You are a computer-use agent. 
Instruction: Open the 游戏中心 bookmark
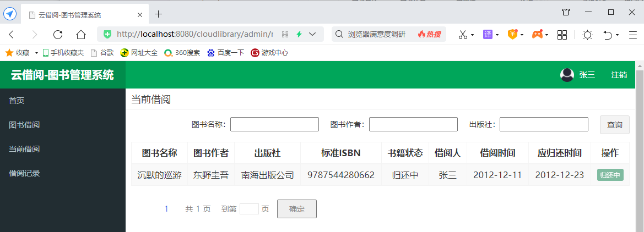pos(269,52)
